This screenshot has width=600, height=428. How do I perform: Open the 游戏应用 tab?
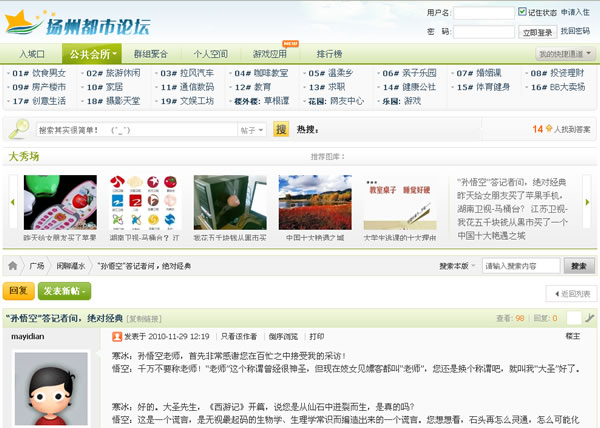(x=270, y=54)
